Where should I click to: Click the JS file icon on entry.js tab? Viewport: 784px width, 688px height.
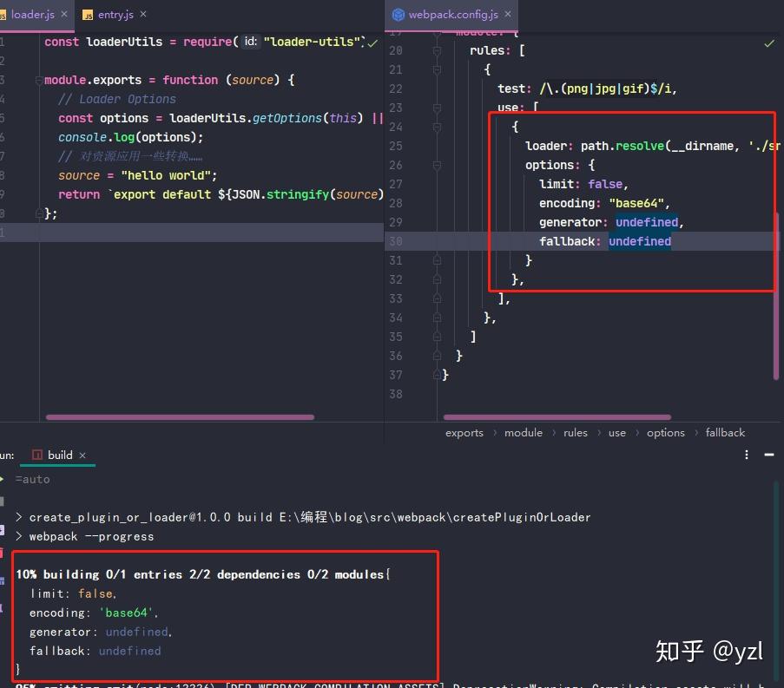(x=88, y=15)
